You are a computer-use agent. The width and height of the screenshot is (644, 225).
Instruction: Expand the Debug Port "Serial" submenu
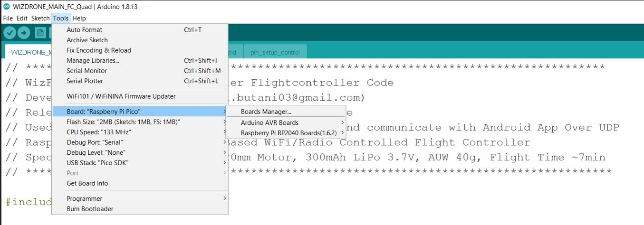tap(140, 142)
